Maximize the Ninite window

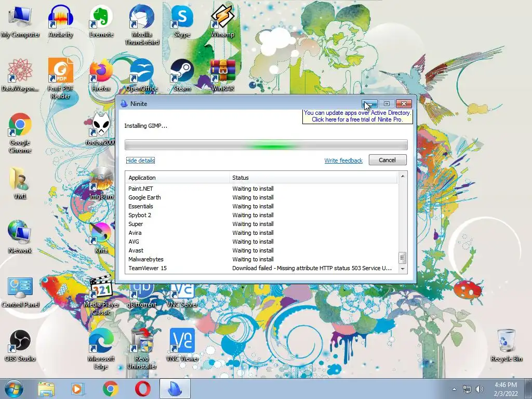(x=387, y=103)
